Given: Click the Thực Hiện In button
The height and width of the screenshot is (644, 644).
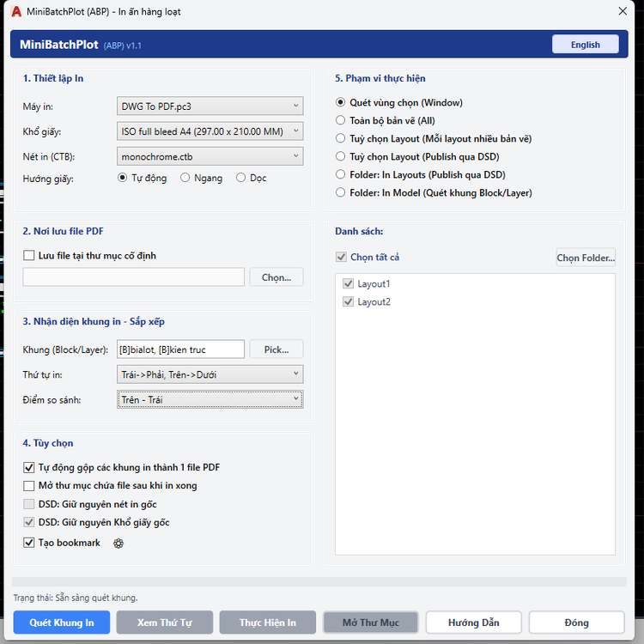Looking at the screenshot, I should (268, 623).
